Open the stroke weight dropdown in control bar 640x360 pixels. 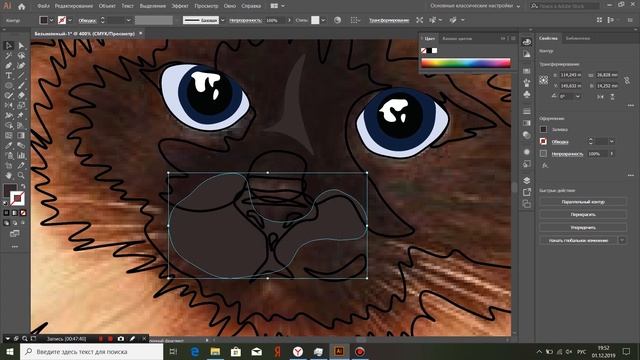[128, 20]
